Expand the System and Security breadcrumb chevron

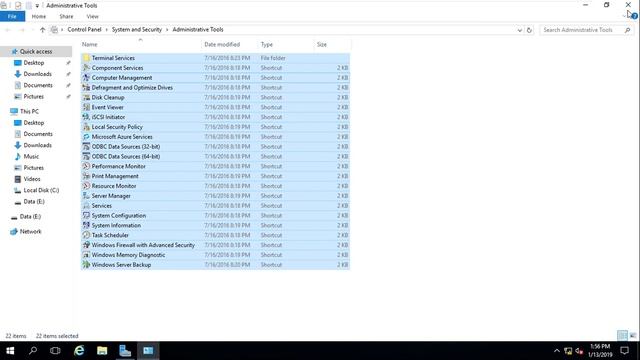[x=167, y=30]
